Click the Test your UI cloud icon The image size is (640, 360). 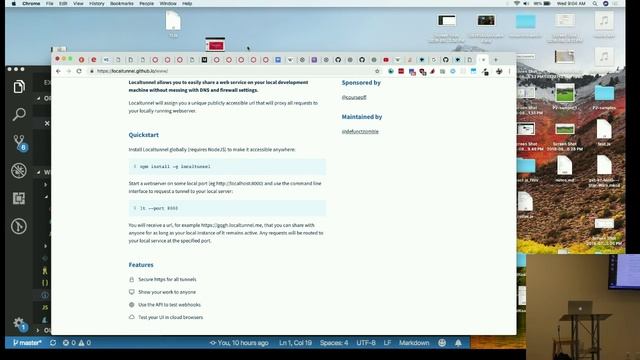[x=131, y=317]
